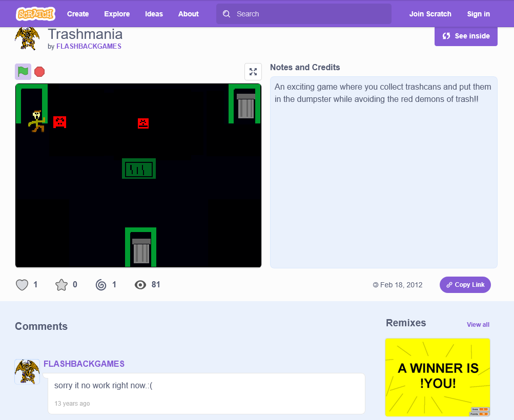Click the See inside button
The width and height of the screenshot is (514, 420).
point(466,36)
